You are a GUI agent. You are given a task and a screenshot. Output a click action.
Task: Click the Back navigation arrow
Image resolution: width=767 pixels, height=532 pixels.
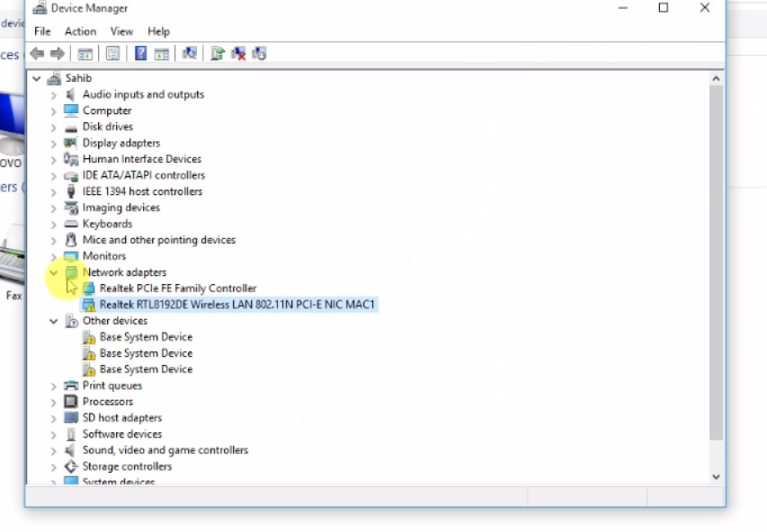point(36,53)
